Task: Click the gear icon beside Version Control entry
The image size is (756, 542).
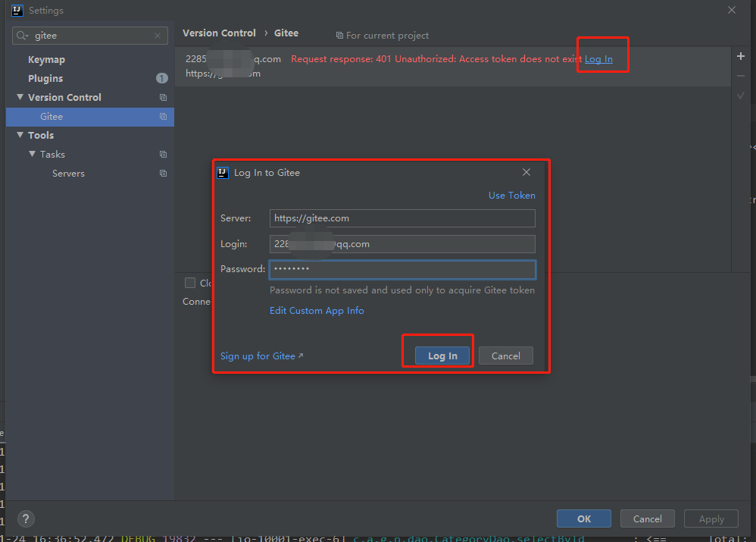Action: [x=163, y=97]
